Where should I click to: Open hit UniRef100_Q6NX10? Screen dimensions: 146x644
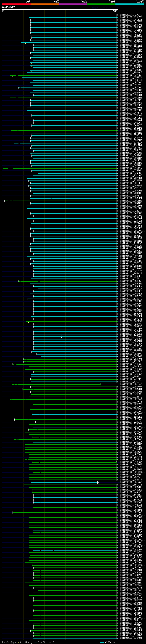click(x=131, y=593)
